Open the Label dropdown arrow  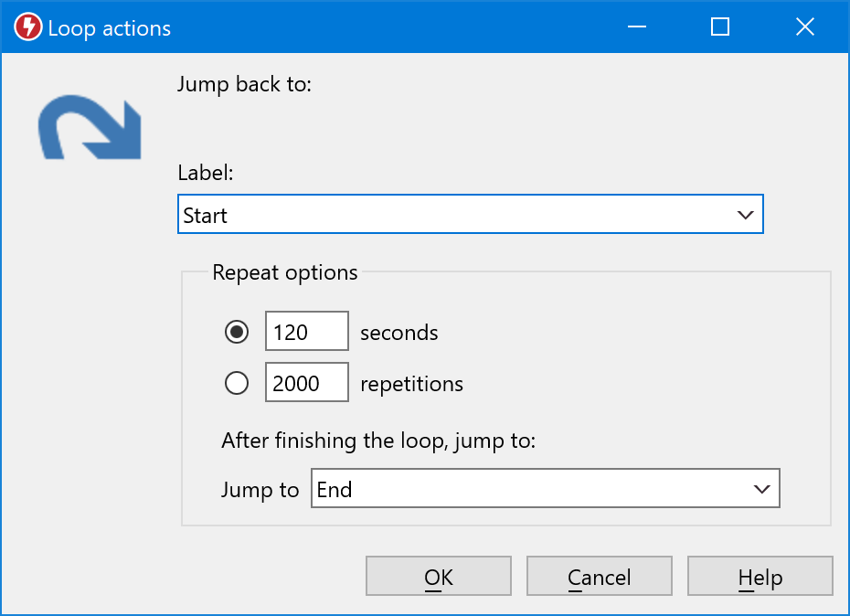(744, 216)
